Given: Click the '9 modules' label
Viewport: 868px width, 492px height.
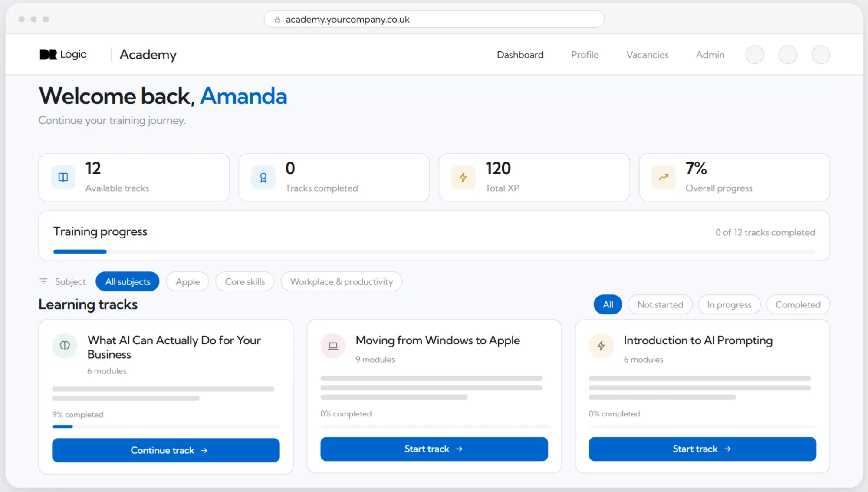Looking at the screenshot, I should coord(375,359).
